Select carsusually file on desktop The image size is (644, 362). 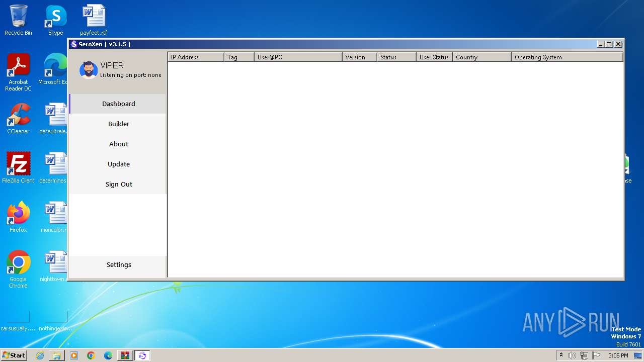click(x=18, y=321)
